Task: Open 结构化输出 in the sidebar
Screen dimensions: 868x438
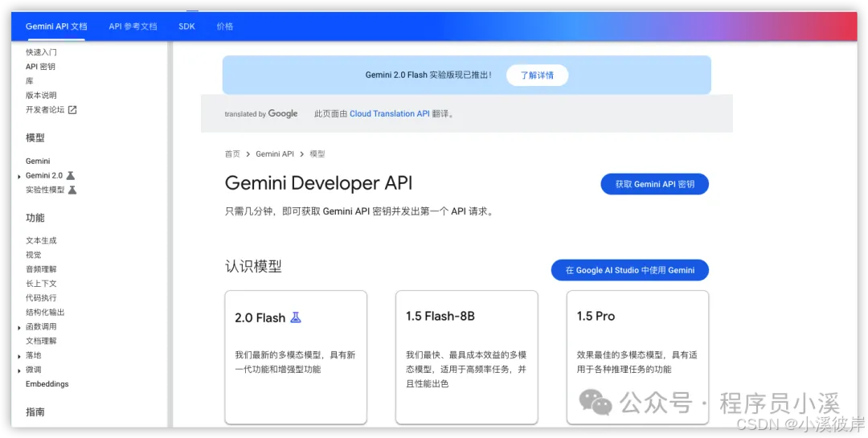Action: (45, 313)
